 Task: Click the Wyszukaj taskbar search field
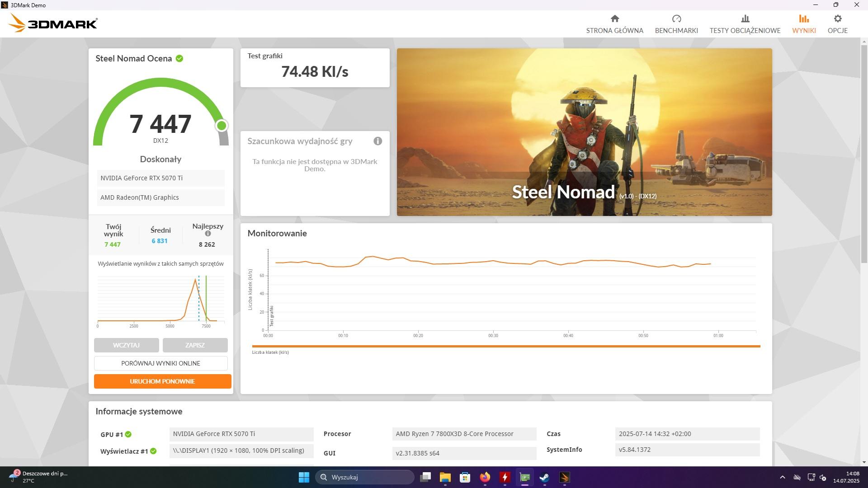[364, 477]
